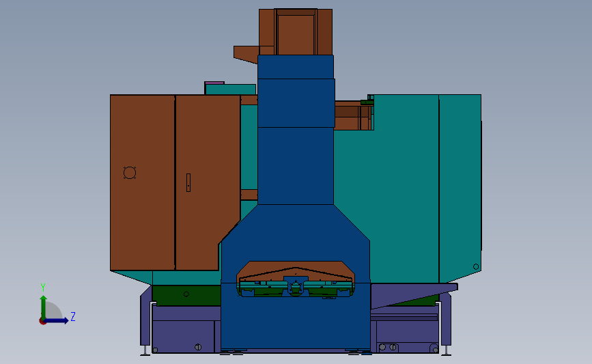Select the small circle on the teal right panel
This screenshot has height=364, width=592.
pyautogui.click(x=476, y=266)
